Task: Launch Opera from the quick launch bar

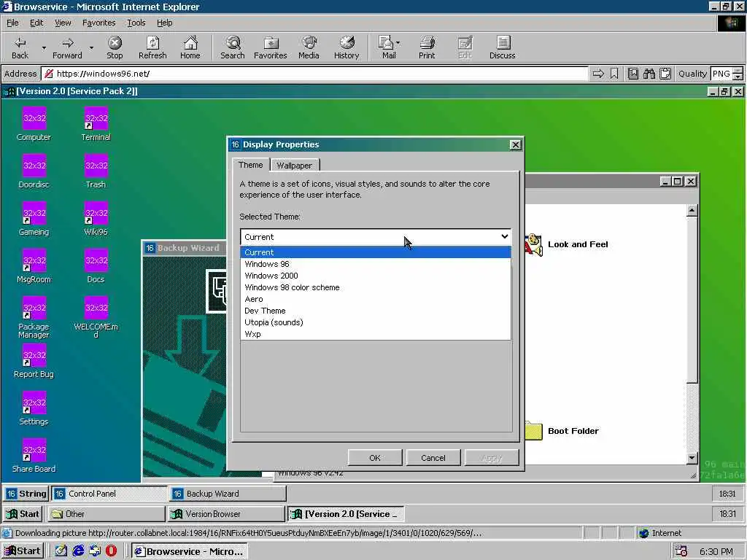Action: pyautogui.click(x=111, y=551)
